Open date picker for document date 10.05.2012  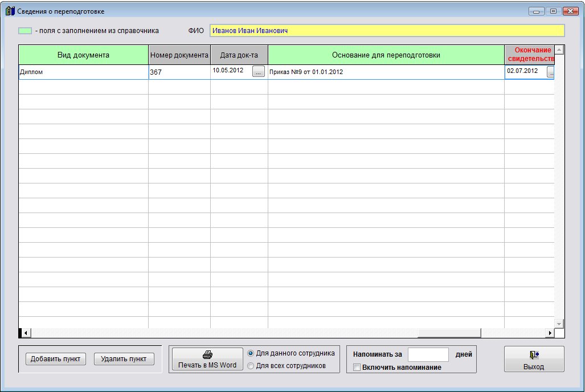[x=259, y=72]
